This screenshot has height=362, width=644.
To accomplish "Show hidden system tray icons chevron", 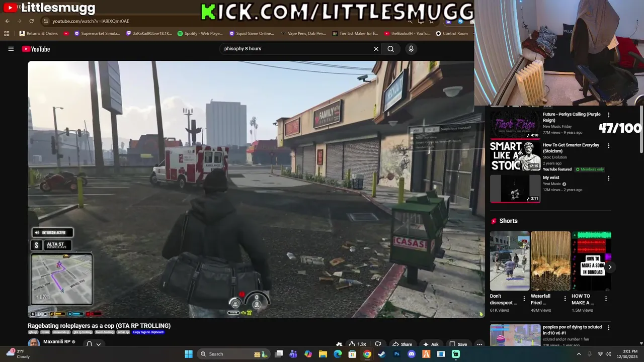I will 579,354.
